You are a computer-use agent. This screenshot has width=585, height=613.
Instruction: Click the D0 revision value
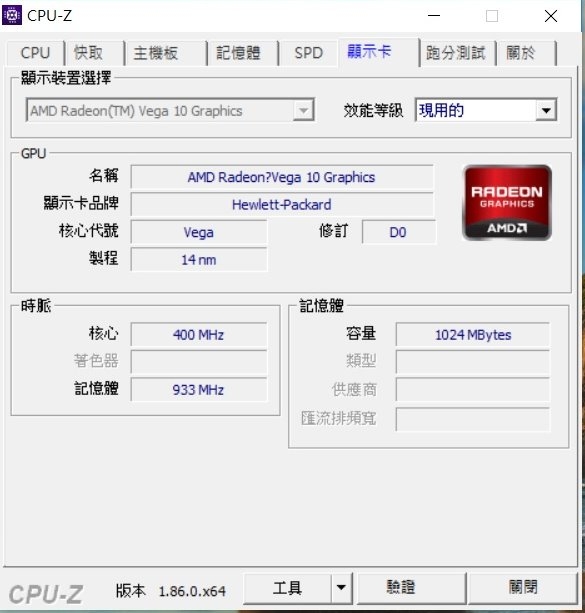pyautogui.click(x=398, y=232)
